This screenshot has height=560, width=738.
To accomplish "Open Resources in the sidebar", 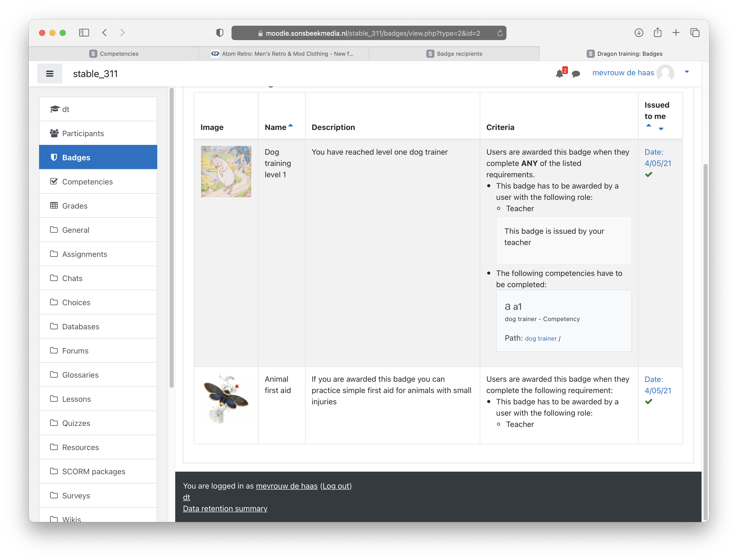I will (x=98, y=447).
